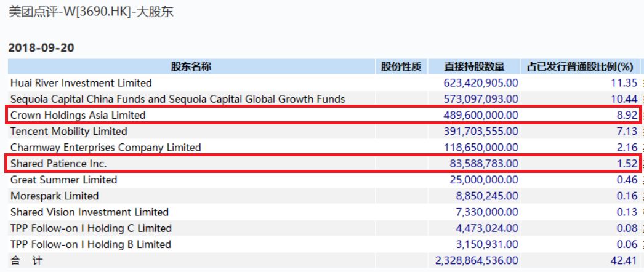Open Tencent Mobility Limited entry
Viewport: 644px width, 272px height.
pos(68,132)
